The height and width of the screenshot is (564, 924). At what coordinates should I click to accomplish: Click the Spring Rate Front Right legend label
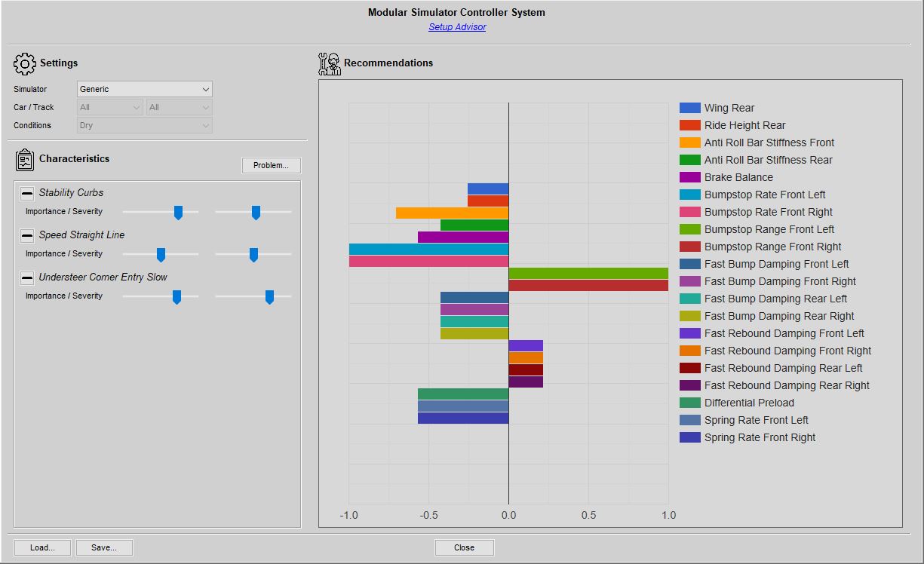click(760, 437)
